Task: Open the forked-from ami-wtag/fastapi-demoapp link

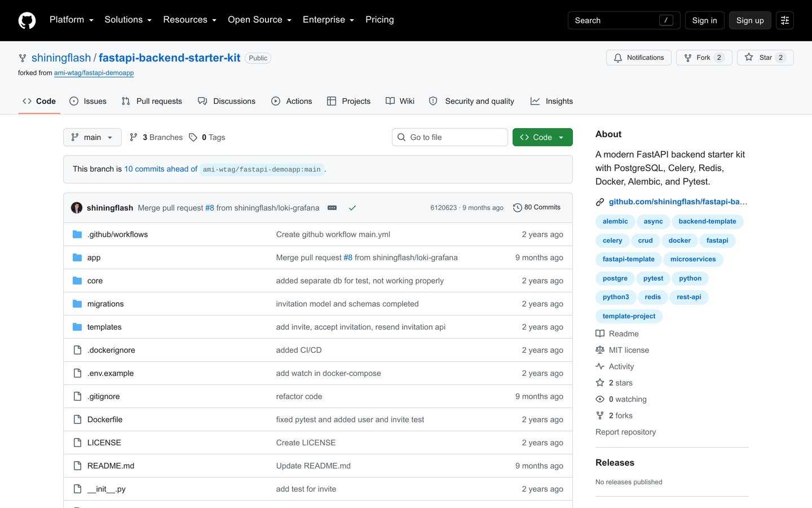Action: click(x=94, y=73)
